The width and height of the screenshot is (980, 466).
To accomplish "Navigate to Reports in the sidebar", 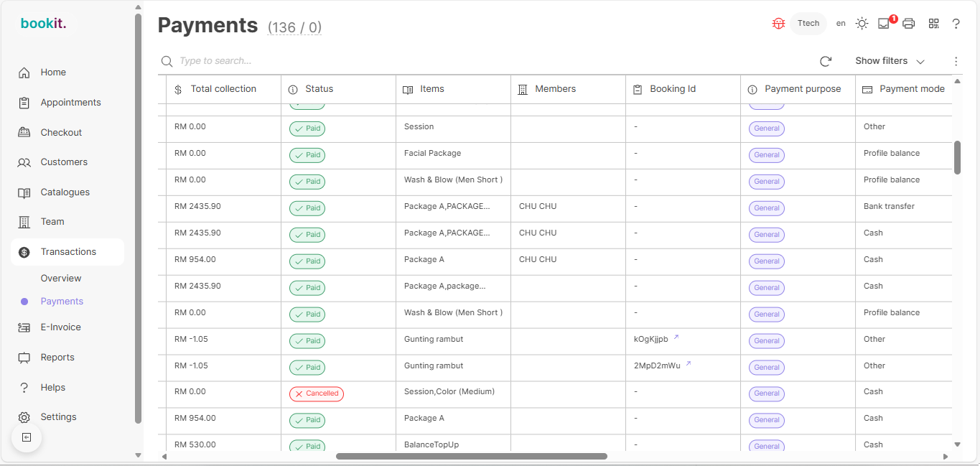I will [x=57, y=357].
